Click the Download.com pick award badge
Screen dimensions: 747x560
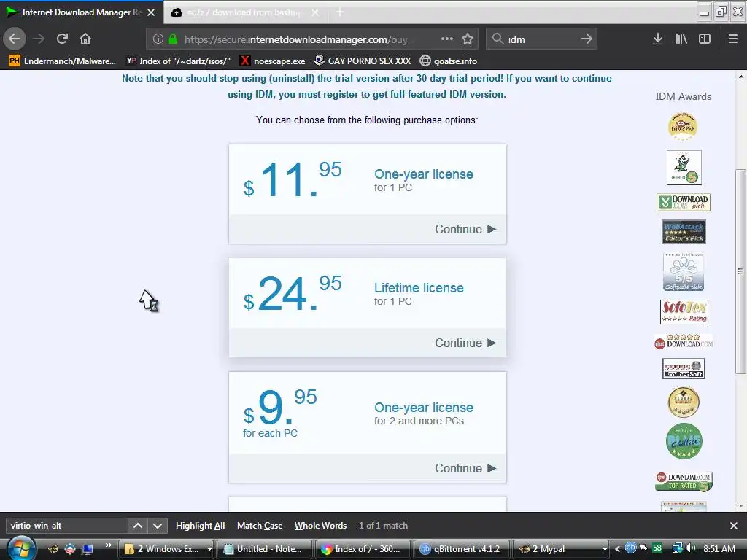point(683,202)
